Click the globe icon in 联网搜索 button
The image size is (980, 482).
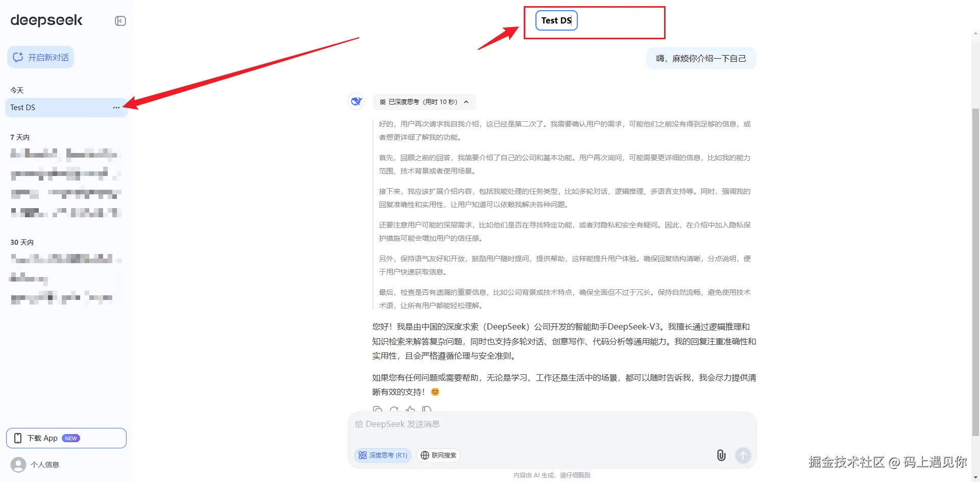pyautogui.click(x=425, y=455)
